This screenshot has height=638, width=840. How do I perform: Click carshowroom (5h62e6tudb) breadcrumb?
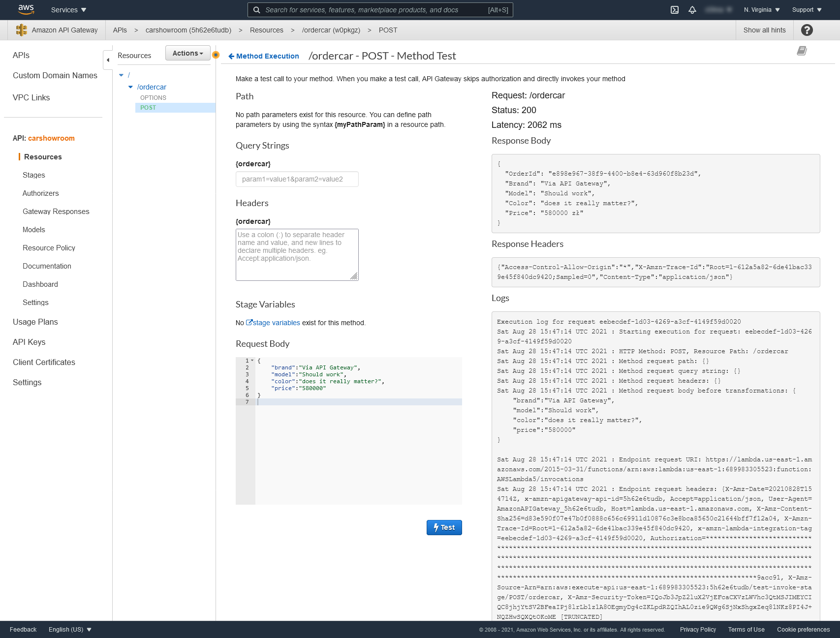pos(188,30)
